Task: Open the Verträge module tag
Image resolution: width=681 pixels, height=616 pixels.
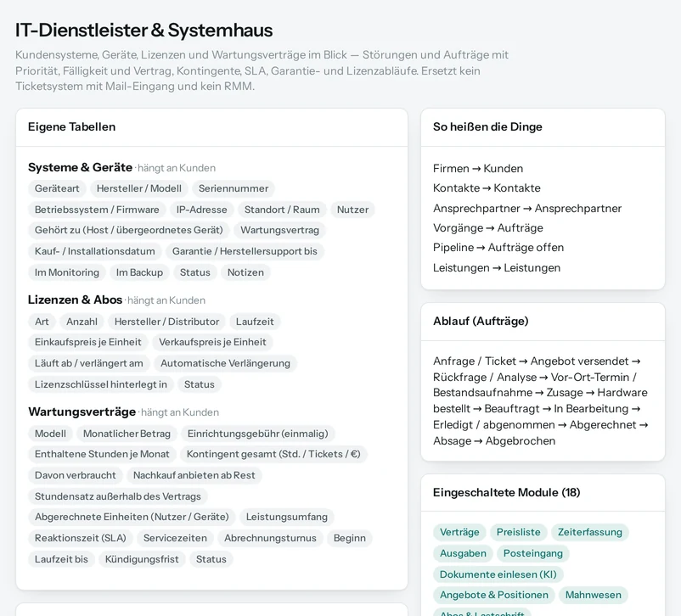Action: (459, 532)
